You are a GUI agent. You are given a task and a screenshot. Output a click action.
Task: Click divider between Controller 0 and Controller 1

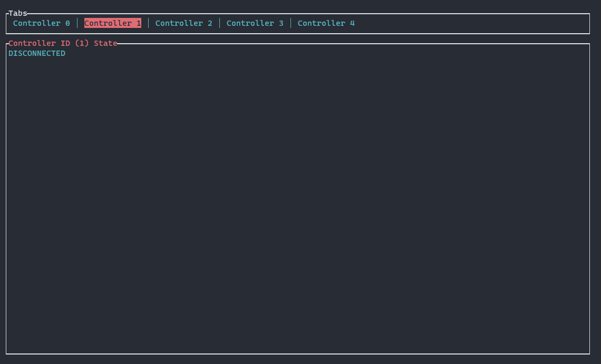click(x=77, y=23)
